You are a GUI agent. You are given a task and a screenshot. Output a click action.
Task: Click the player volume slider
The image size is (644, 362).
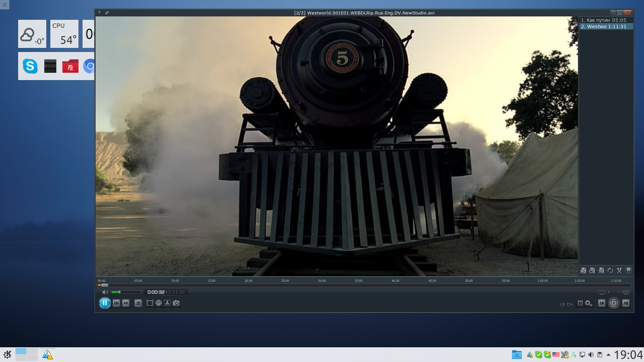(126, 292)
